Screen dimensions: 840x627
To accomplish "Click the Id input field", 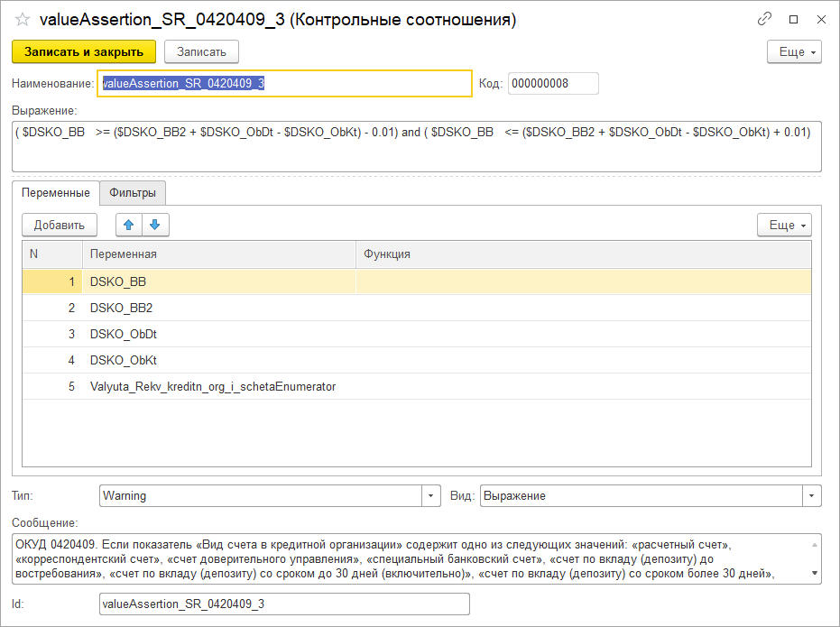I will 284,604.
